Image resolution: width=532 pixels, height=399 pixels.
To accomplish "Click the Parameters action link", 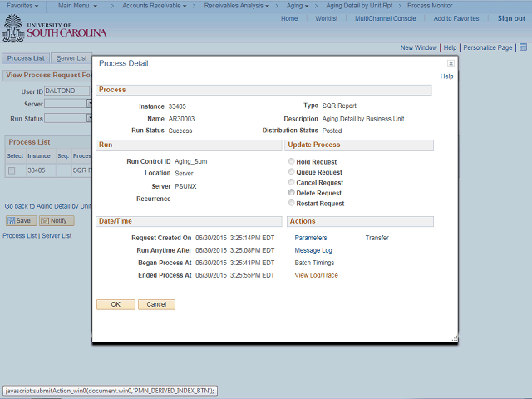I will [x=311, y=238].
